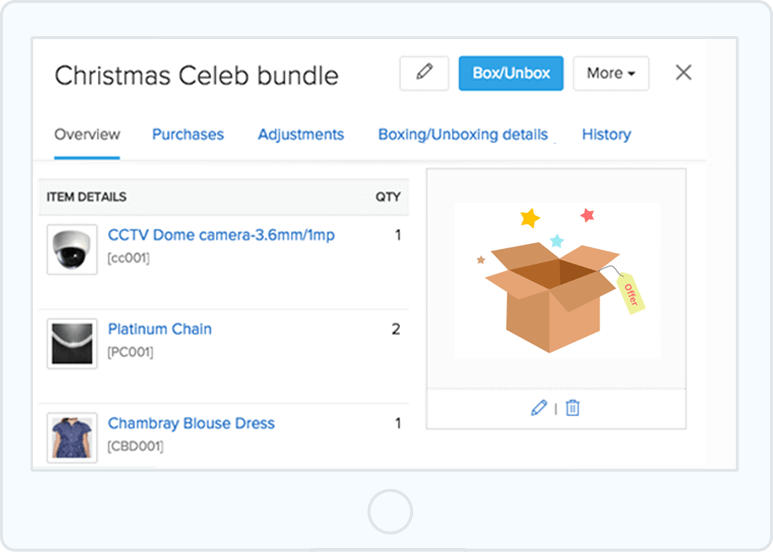
Task: Click the CCTV dome camera thumbnail
Action: pos(72,249)
